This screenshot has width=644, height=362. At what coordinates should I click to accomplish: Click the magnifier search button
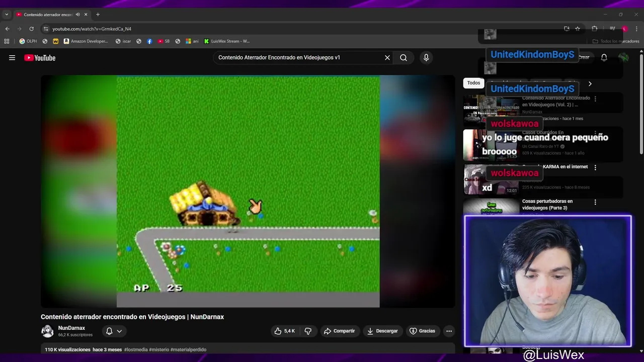[x=404, y=58]
